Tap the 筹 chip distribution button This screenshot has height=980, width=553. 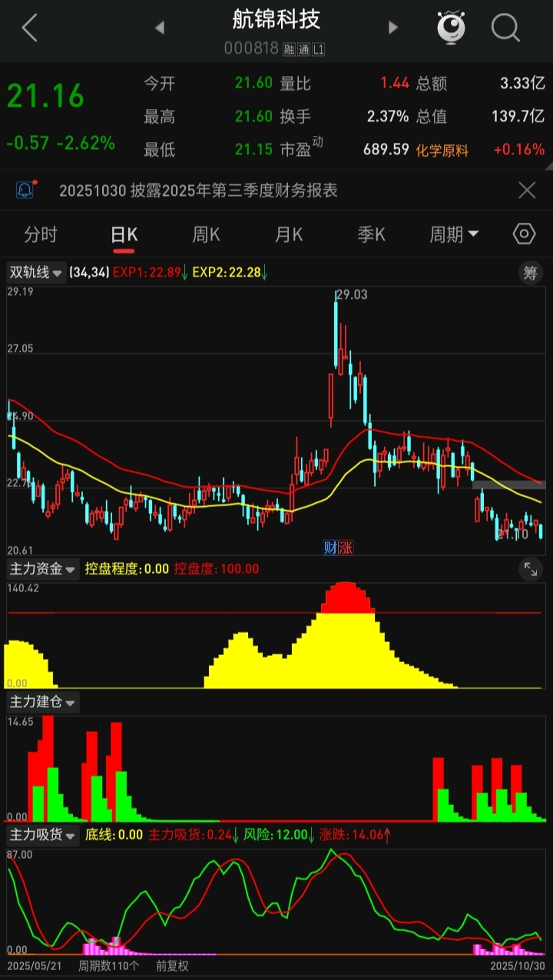click(531, 272)
